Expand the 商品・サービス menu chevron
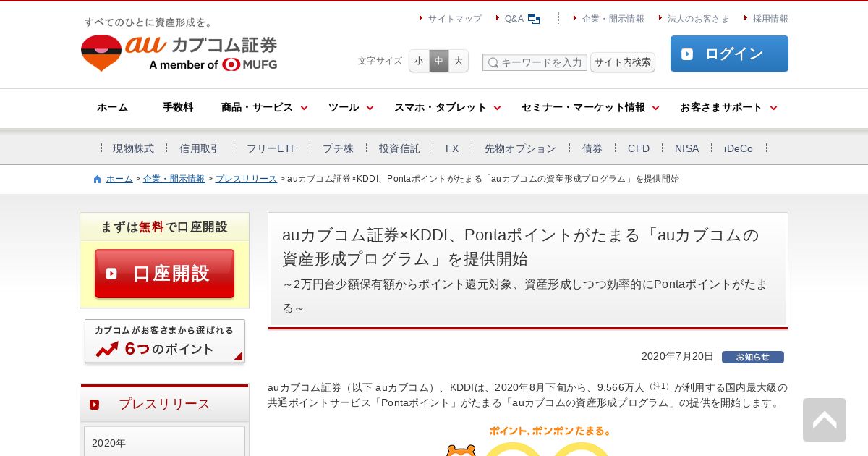Screen dimensions: 868x456 [305, 108]
